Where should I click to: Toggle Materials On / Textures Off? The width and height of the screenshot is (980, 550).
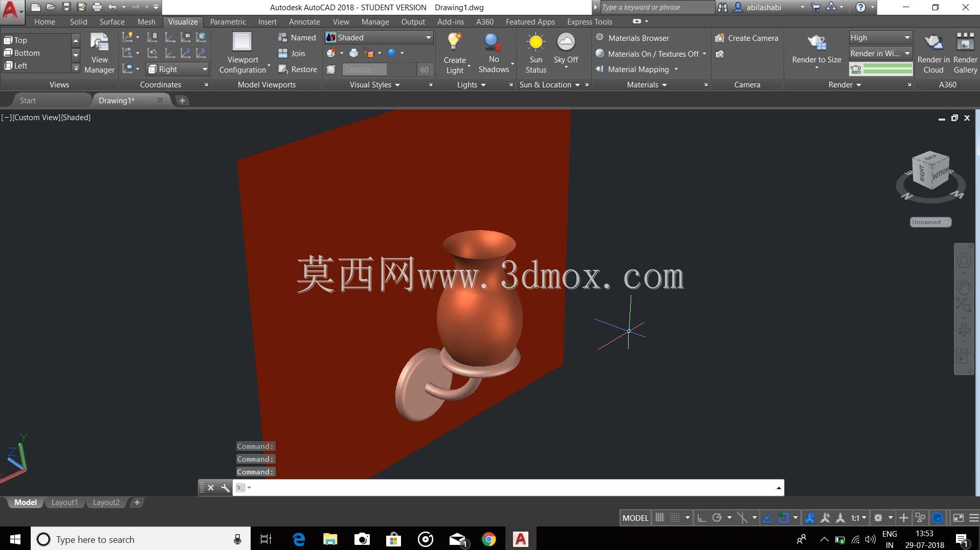tap(651, 54)
